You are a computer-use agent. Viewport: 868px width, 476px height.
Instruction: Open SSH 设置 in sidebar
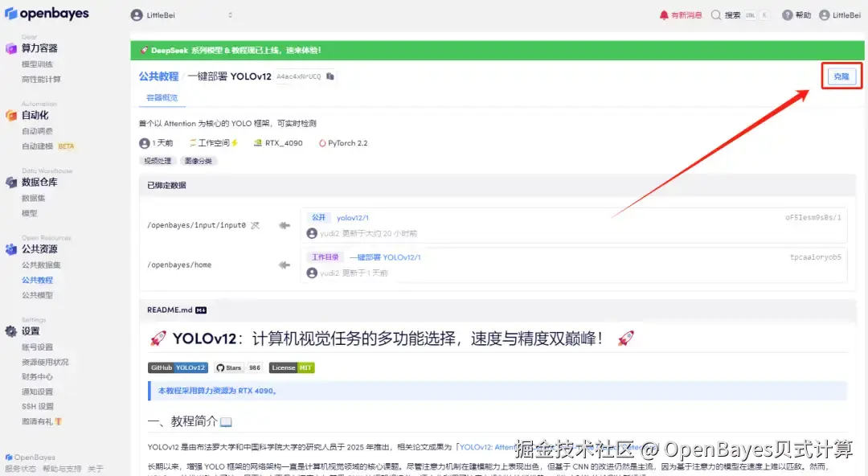[38, 406]
